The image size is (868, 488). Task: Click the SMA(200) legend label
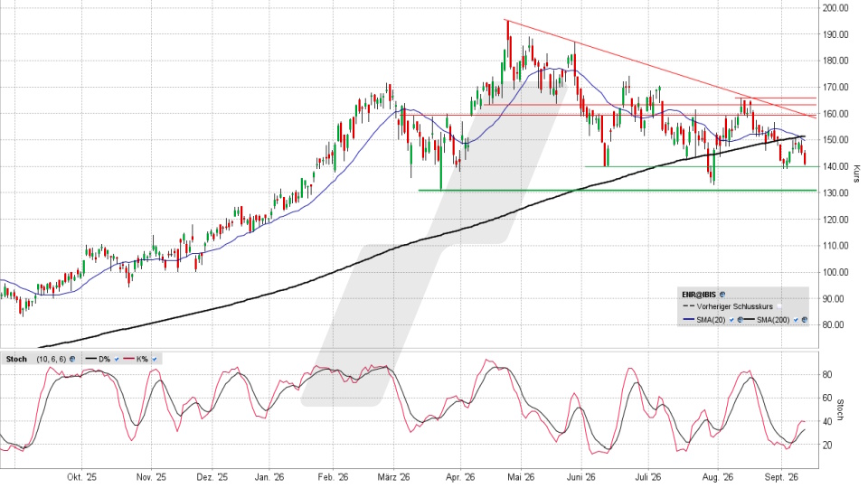pos(773,320)
